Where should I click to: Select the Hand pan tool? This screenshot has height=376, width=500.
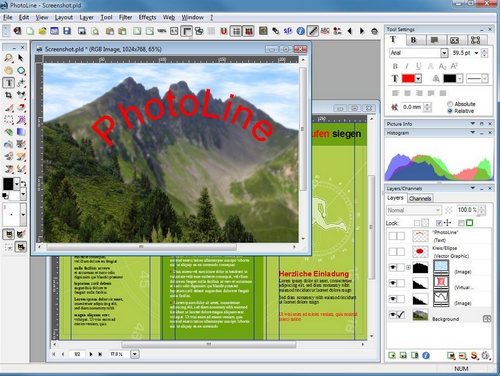[9, 70]
